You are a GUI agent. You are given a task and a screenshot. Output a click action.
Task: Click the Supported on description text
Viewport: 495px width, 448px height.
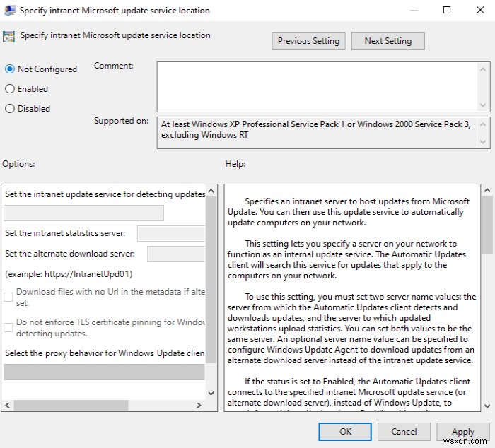(x=315, y=129)
